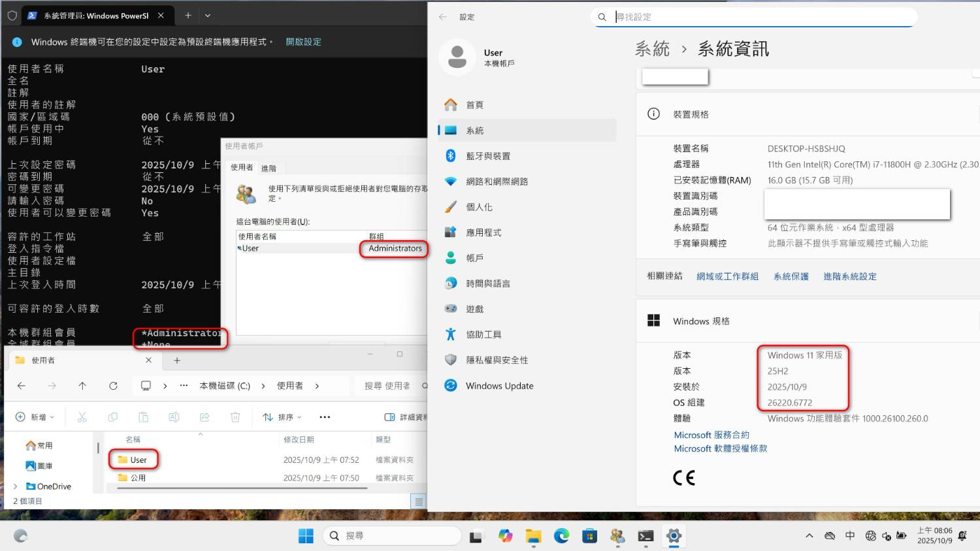Open Microsoft Edge from taskbar

pos(561,536)
